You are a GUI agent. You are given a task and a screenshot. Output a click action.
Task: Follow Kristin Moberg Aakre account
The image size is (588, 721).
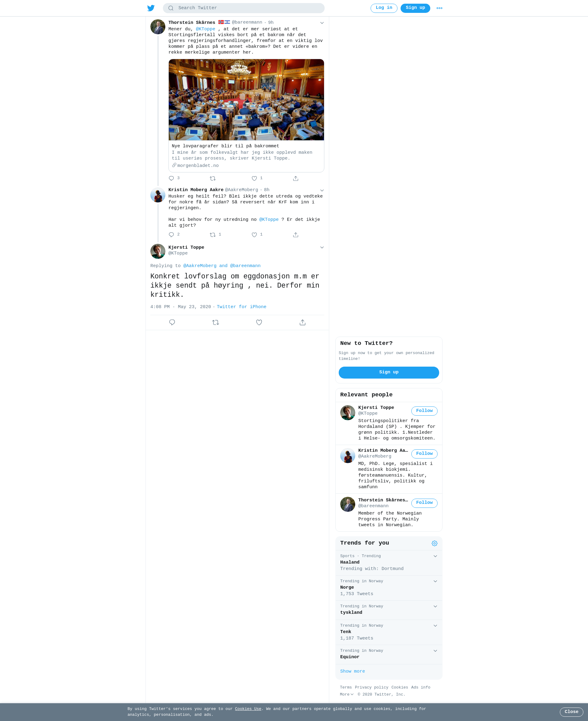coord(424,454)
